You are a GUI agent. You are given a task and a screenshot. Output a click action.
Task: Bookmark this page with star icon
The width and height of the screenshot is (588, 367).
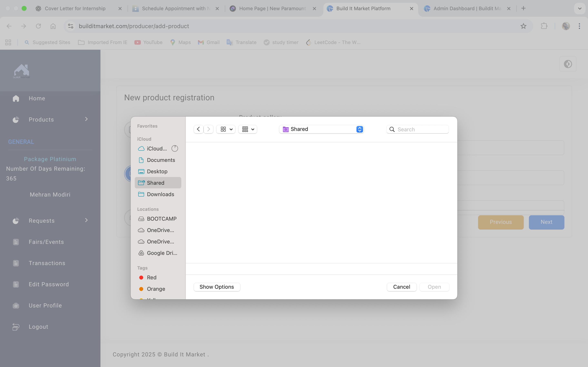click(x=523, y=26)
